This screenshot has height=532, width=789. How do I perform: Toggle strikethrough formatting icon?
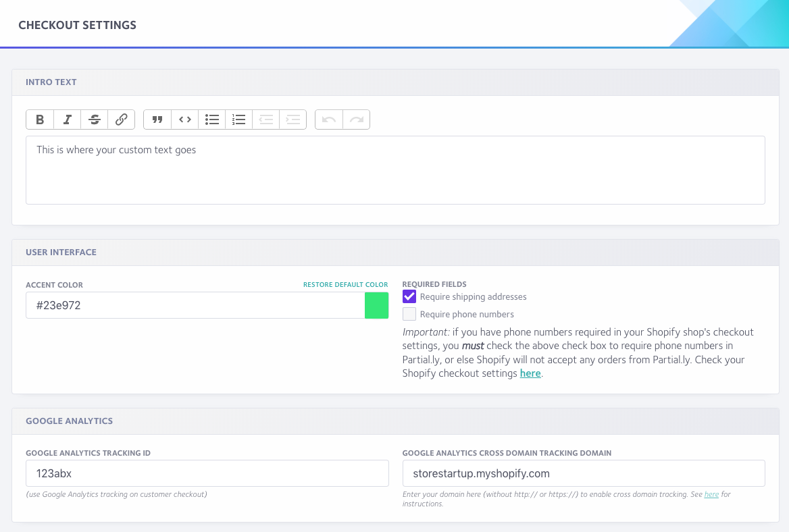[94, 119]
